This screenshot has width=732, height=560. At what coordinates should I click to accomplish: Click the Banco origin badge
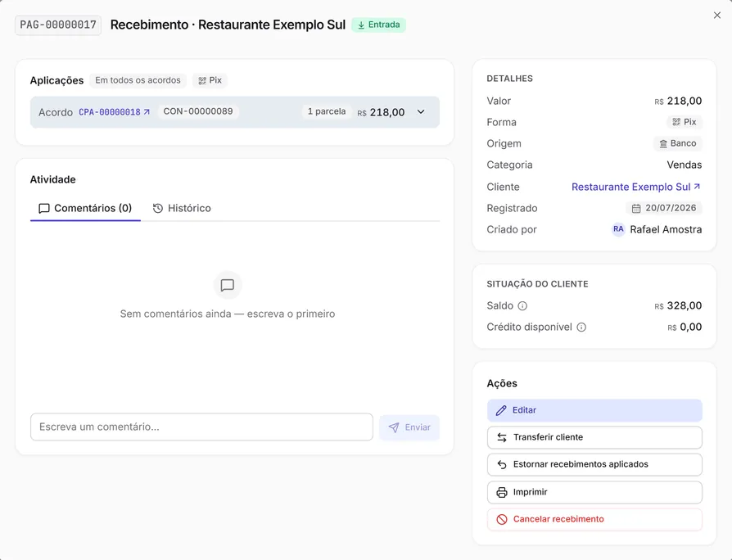[x=677, y=144]
